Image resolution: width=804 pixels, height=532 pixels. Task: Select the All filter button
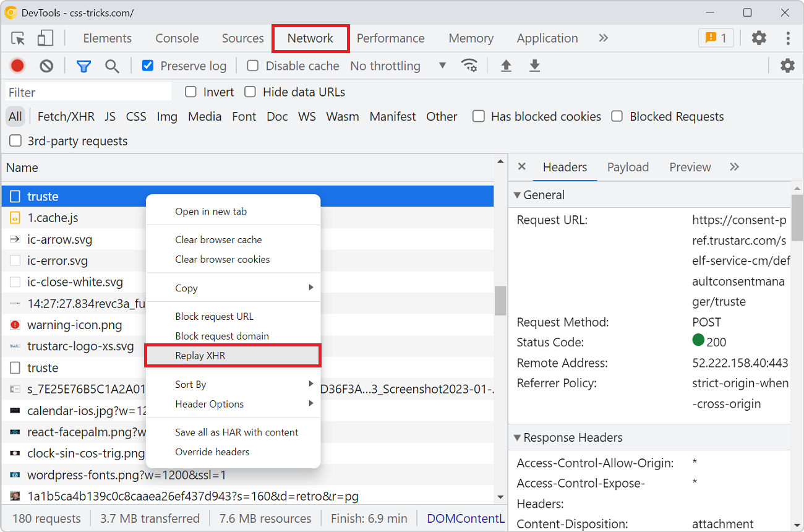pyautogui.click(x=15, y=116)
